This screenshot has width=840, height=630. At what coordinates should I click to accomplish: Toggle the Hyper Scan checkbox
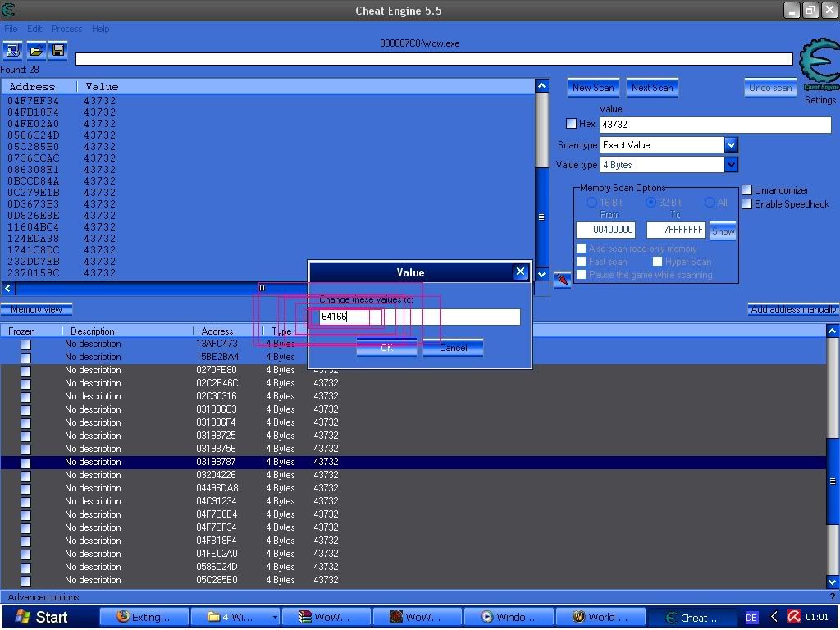pos(657,262)
